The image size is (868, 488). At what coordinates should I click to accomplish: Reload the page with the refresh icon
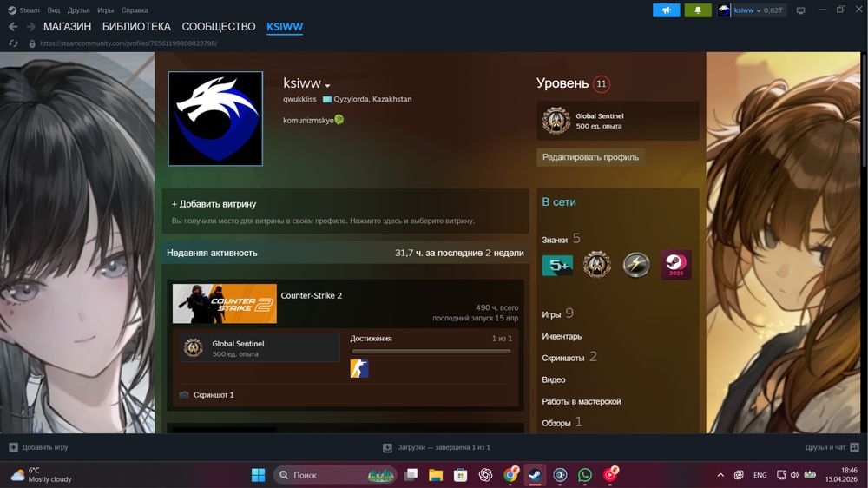(13, 43)
